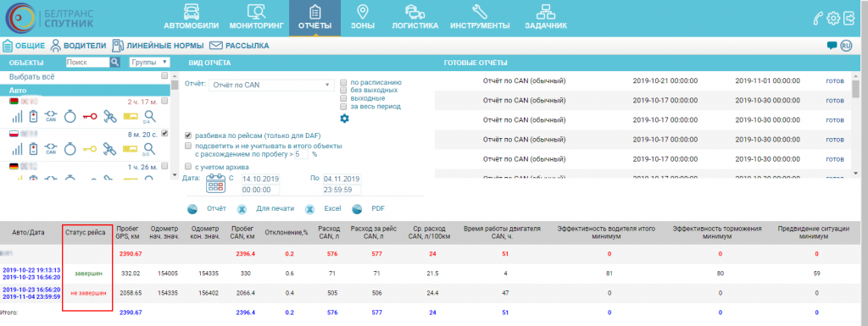Click the logout icon in header
The image size is (868, 326).
849,19
